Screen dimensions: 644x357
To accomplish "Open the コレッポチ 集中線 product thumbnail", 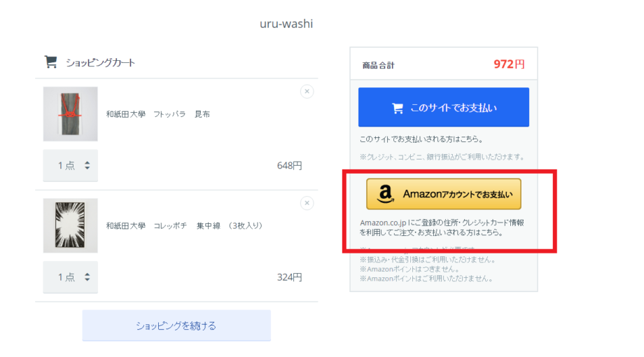I will point(70,225).
